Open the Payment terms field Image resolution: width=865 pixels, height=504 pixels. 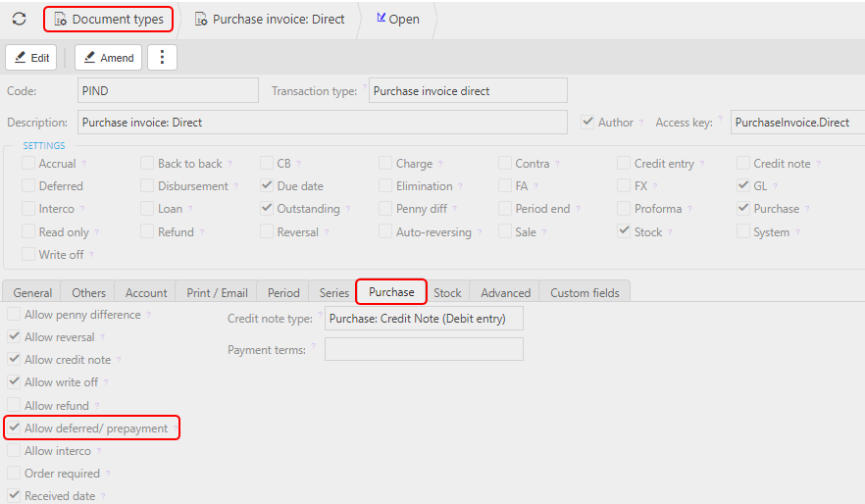pyautogui.click(x=424, y=349)
